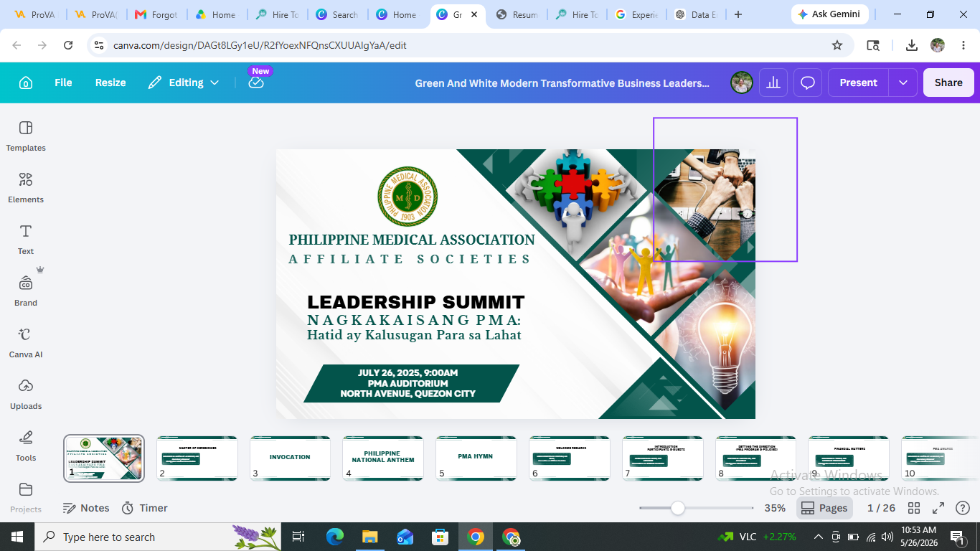Open the Elements panel
Screen dimensions: 980x551
pos(26,188)
